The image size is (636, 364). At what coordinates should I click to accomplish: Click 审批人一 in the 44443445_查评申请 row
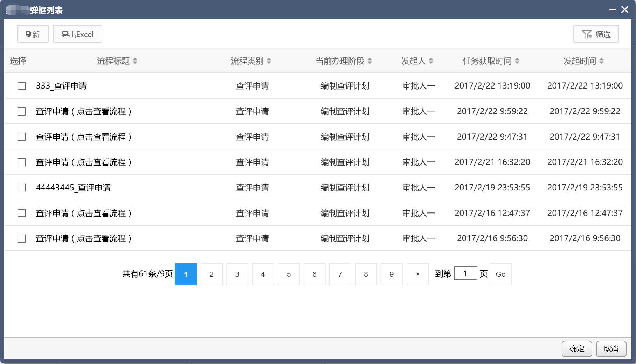[x=419, y=188]
